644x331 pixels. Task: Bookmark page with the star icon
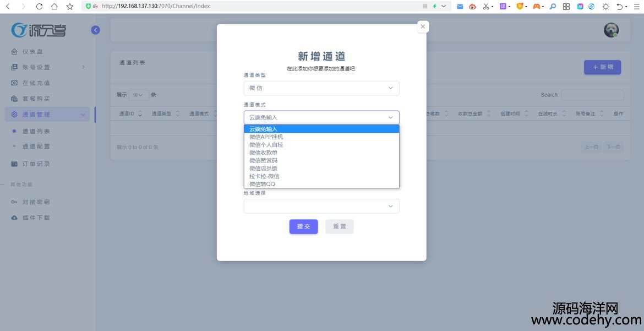(70, 7)
